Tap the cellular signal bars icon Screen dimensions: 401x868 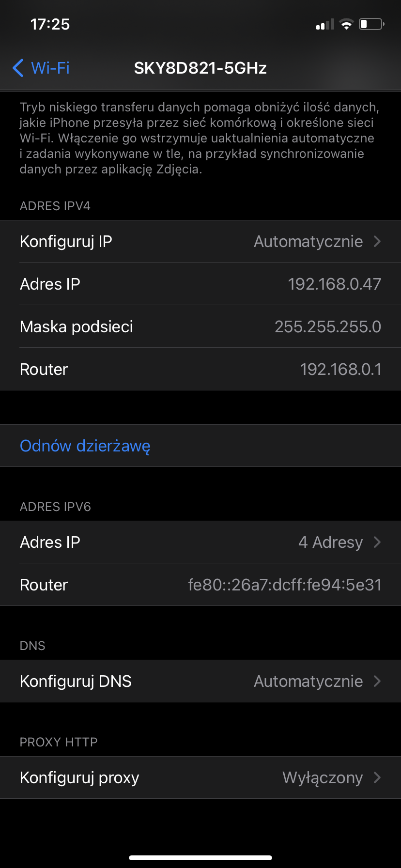(x=325, y=24)
